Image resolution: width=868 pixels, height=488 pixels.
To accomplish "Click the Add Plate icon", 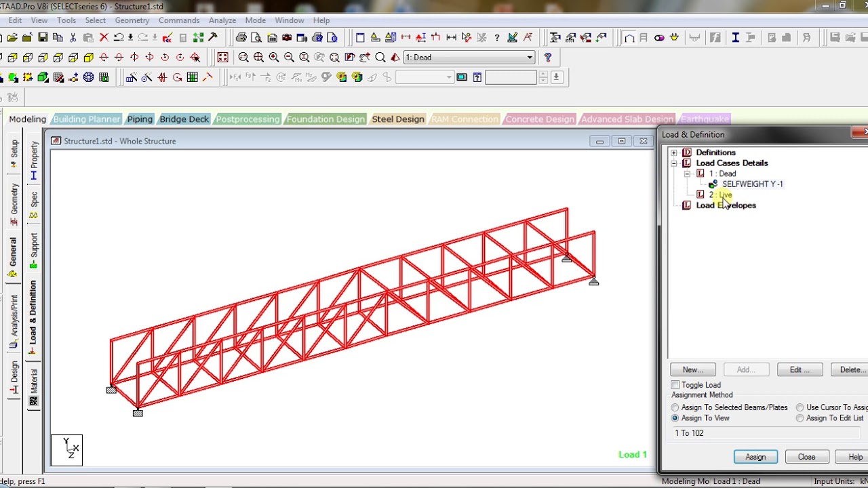I will 13,77.
